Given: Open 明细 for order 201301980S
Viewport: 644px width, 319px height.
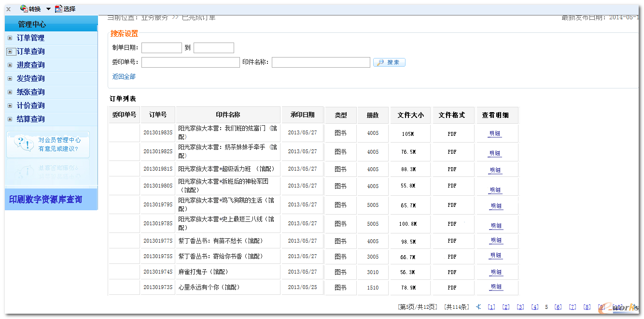Looking at the screenshot, I should (x=495, y=190).
